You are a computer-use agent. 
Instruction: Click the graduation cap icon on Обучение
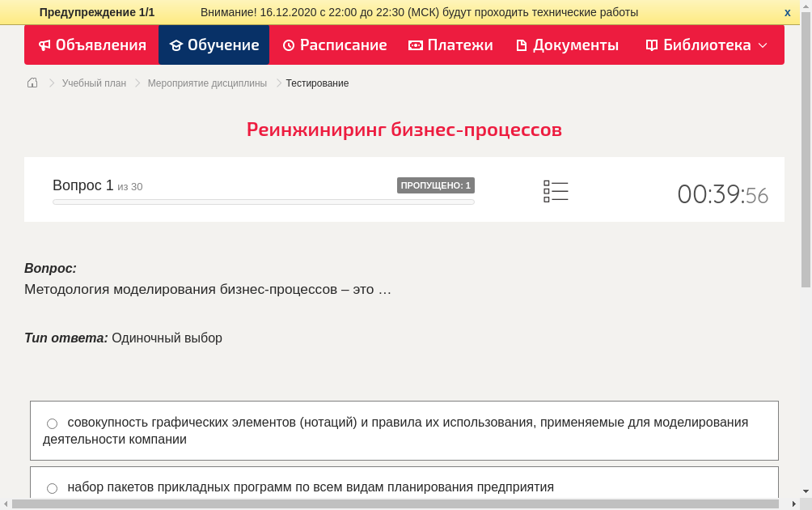point(177,45)
